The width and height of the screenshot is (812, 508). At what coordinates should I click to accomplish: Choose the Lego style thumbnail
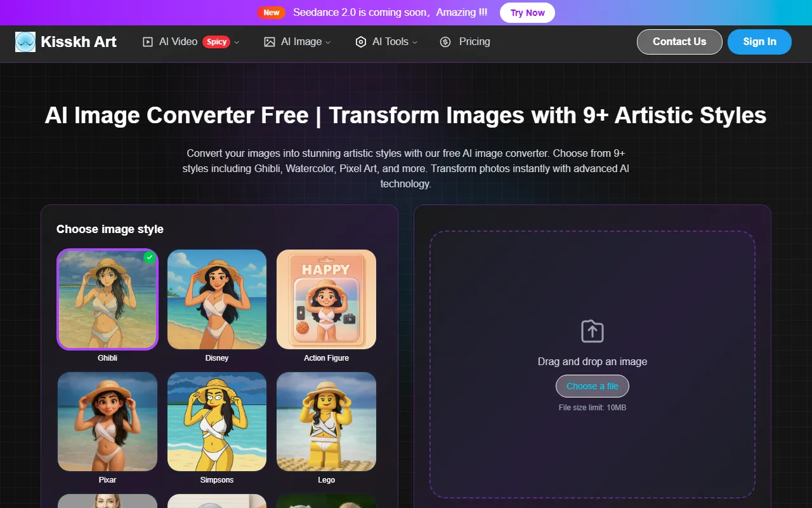coord(326,422)
